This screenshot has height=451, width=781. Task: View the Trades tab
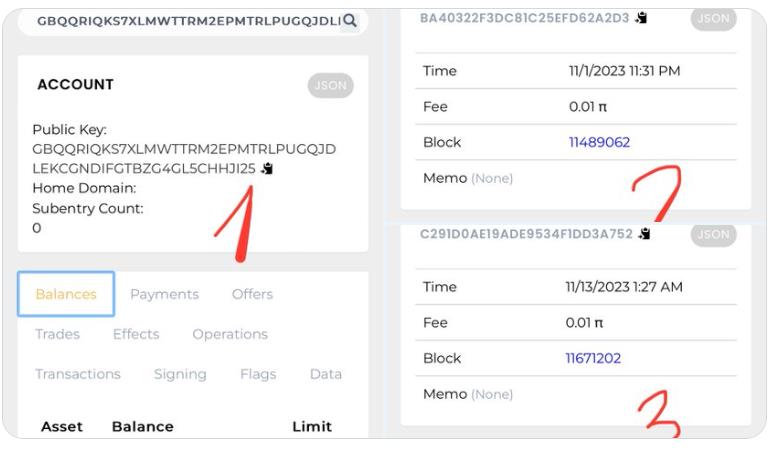(x=57, y=334)
